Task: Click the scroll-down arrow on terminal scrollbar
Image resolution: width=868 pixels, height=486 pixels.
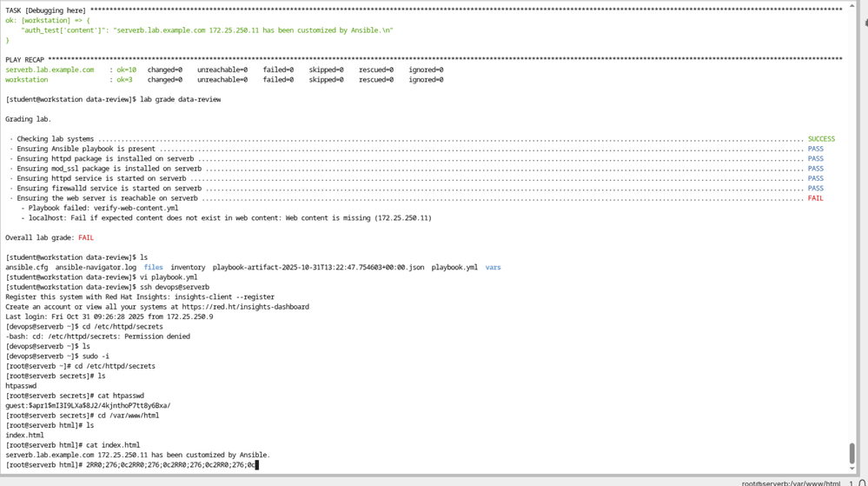Action: (852, 469)
